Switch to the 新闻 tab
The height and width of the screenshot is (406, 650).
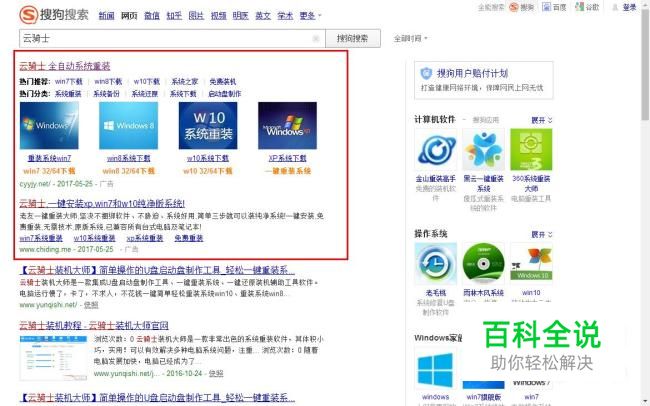coord(107,16)
